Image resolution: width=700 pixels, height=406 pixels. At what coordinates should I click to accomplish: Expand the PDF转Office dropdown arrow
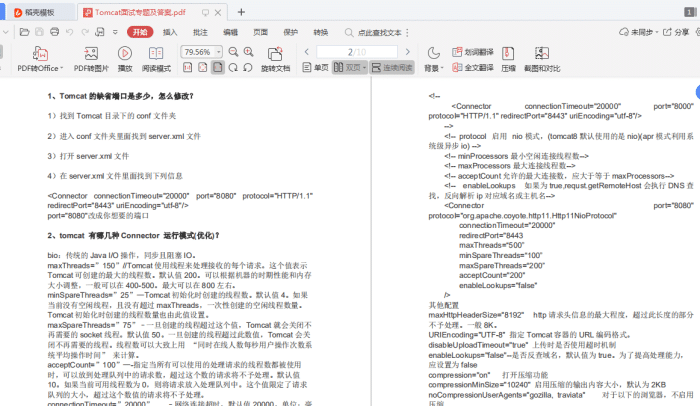pyautogui.click(x=62, y=68)
